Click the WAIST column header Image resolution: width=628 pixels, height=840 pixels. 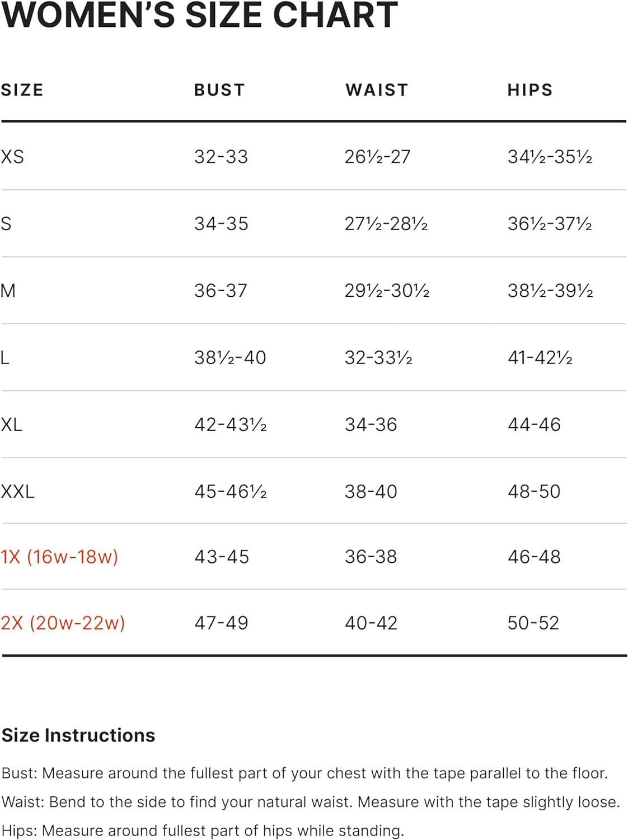(x=377, y=90)
